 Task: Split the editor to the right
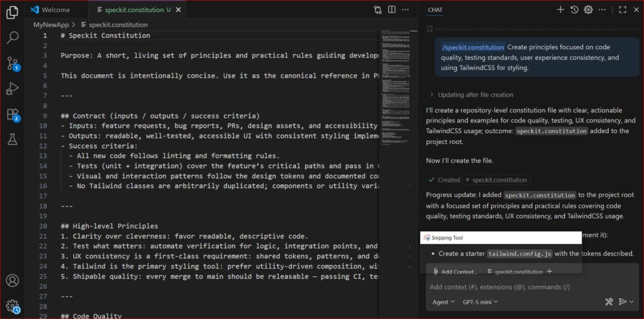392,10
